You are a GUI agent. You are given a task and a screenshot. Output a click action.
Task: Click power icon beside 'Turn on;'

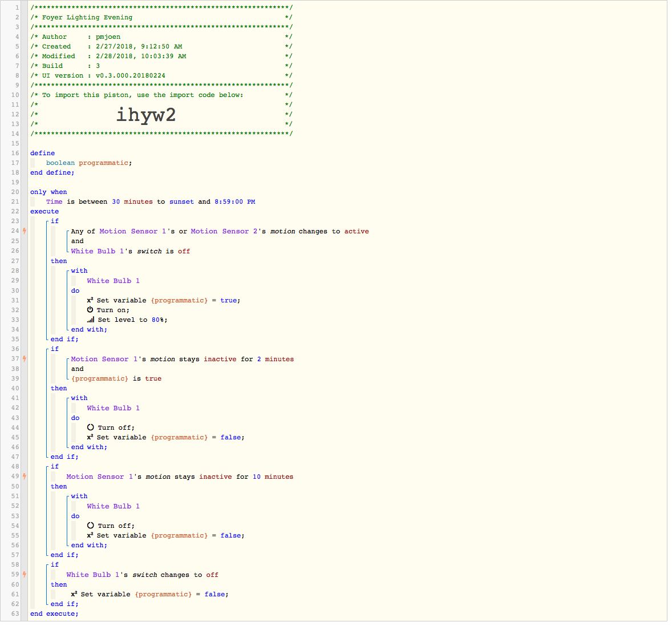coord(90,309)
